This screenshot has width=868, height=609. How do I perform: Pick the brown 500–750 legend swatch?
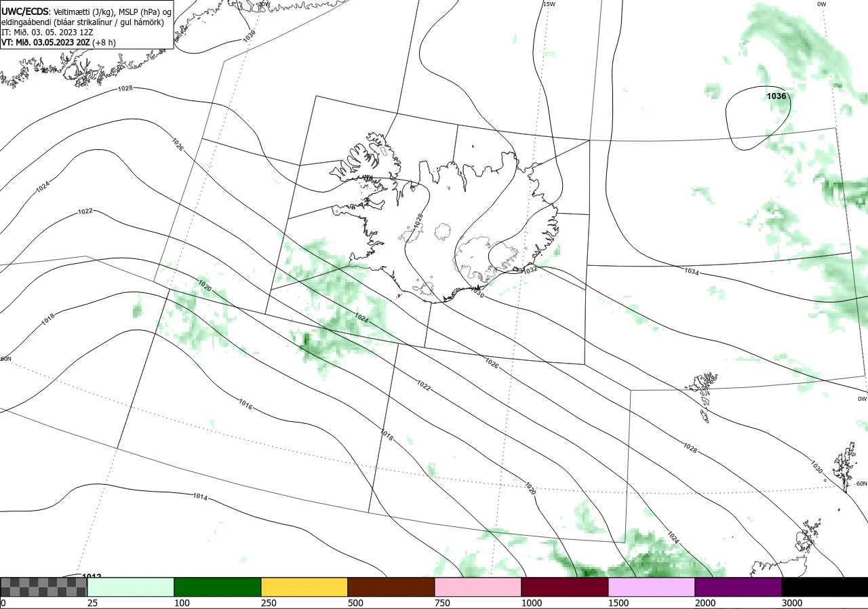391,587
